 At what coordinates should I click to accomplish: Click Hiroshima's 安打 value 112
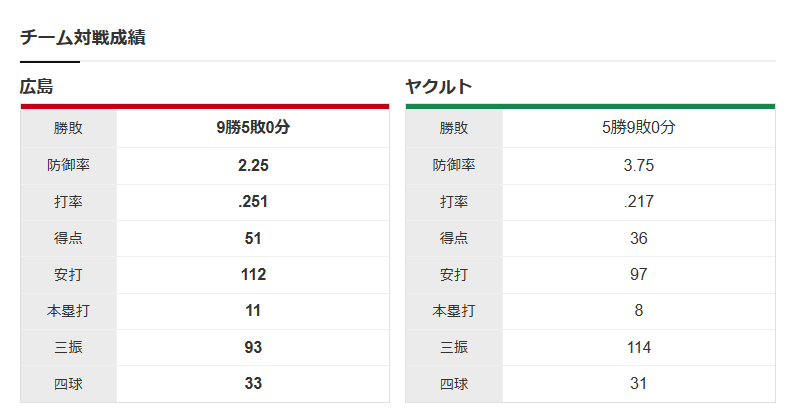coord(253,274)
